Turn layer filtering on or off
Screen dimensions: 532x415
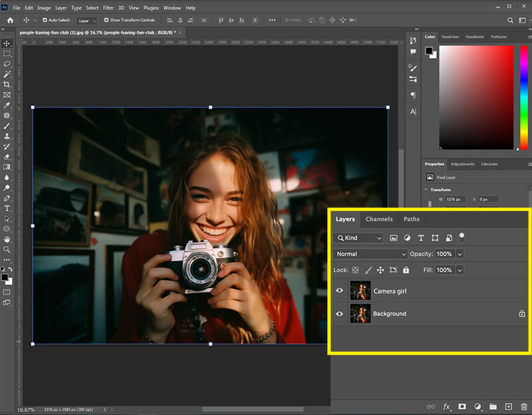(462, 237)
